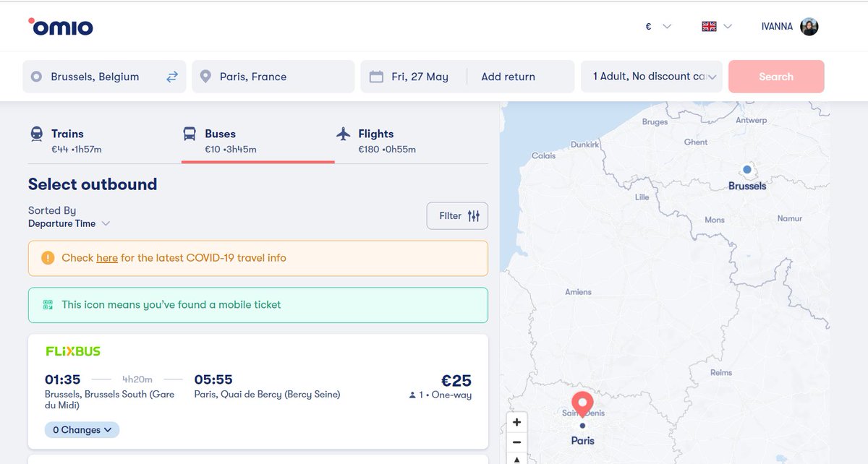Click the UK flag language icon
868x464 pixels.
(709, 27)
